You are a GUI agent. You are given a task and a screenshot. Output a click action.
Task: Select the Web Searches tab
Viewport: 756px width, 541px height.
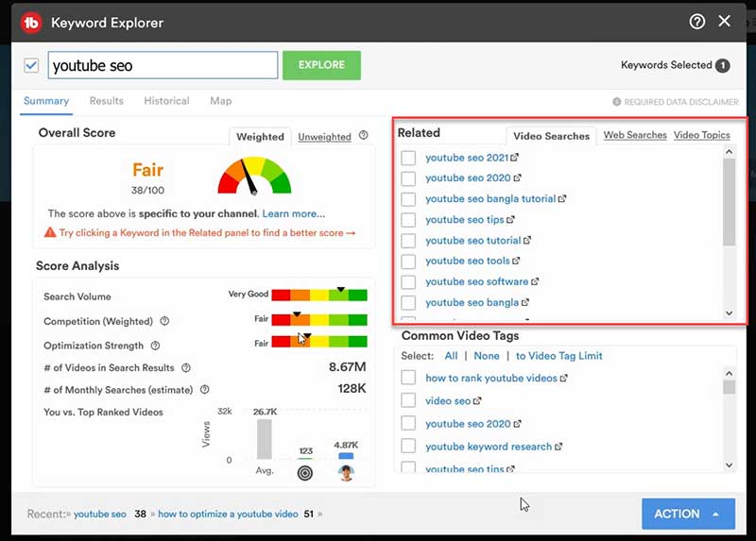635,135
